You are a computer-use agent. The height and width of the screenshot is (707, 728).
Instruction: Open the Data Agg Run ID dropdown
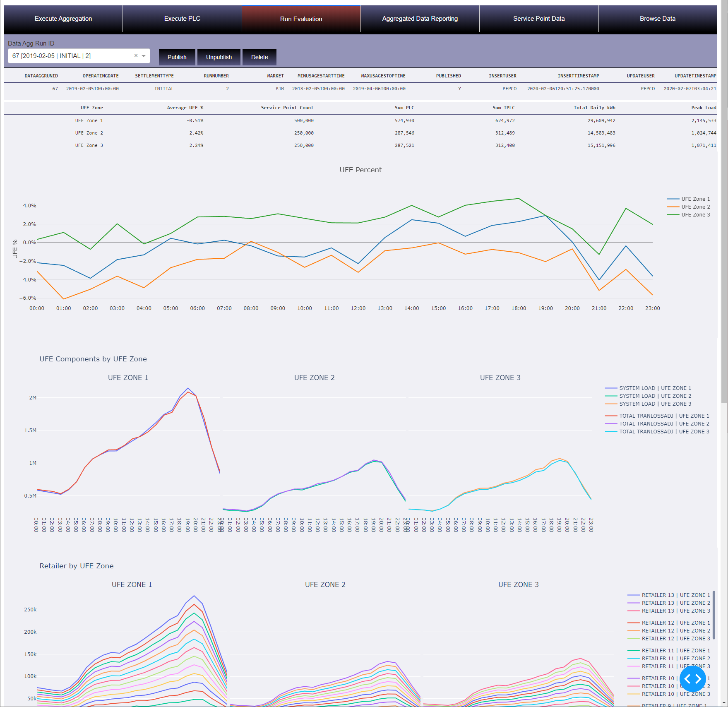pyautogui.click(x=144, y=56)
